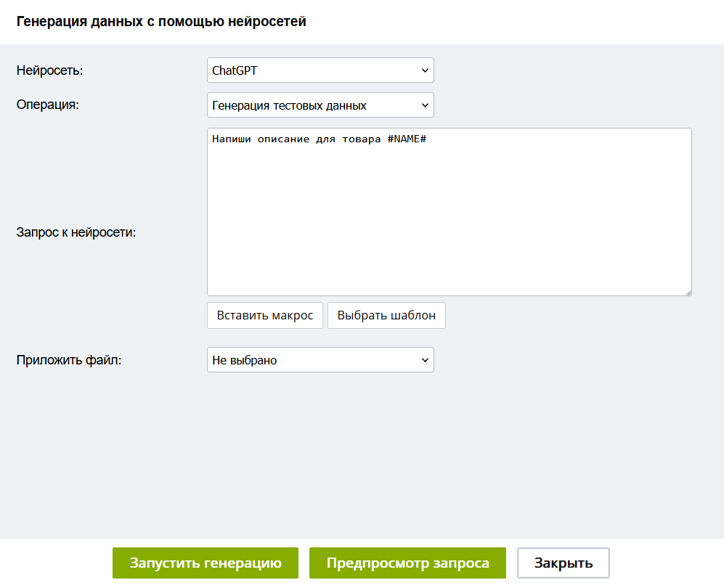Image resolution: width=724 pixels, height=588 pixels.
Task: Open the Нейросеть dropdown showing ChatGPT
Action: point(320,70)
